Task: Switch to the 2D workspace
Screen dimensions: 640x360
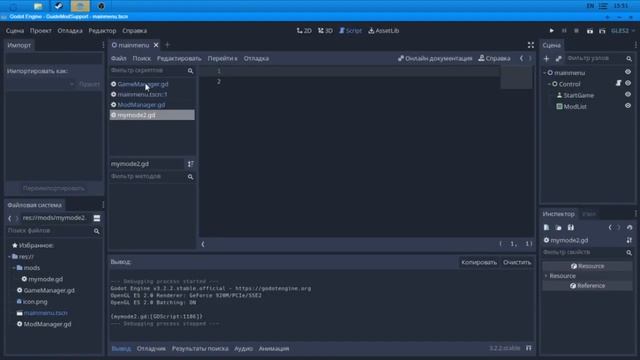Action: click(304, 31)
